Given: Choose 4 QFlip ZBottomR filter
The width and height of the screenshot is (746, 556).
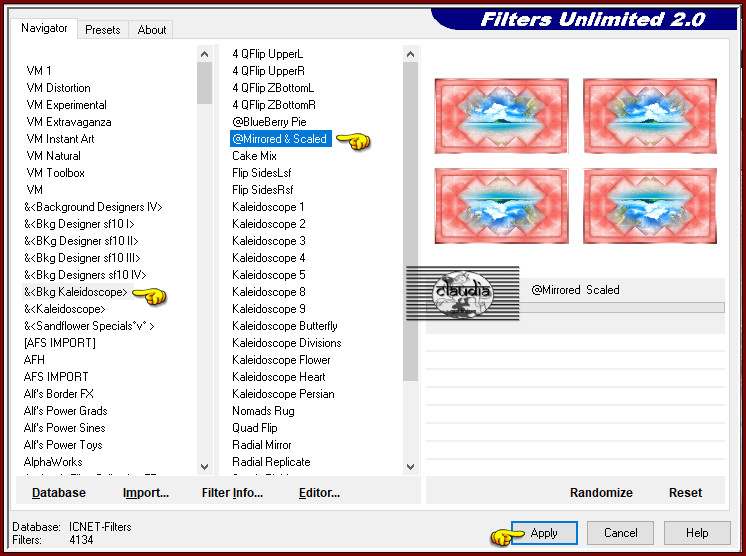Looking at the screenshot, I should [x=274, y=105].
